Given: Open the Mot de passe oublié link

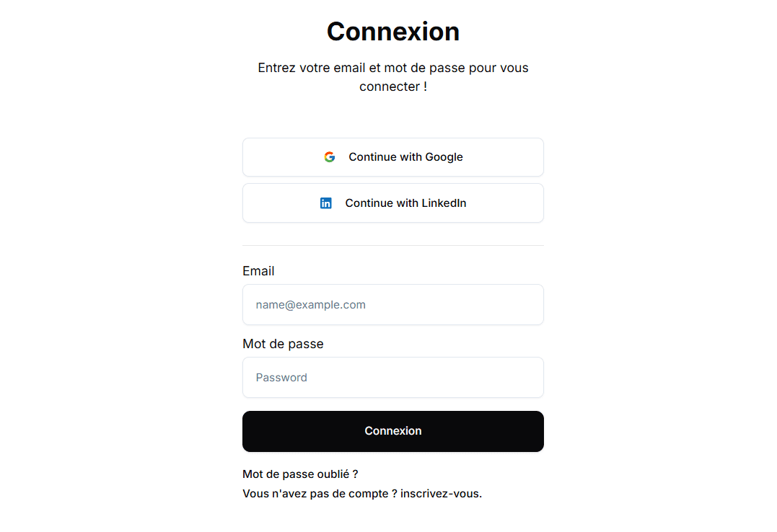Looking at the screenshot, I should pos(300,474).
